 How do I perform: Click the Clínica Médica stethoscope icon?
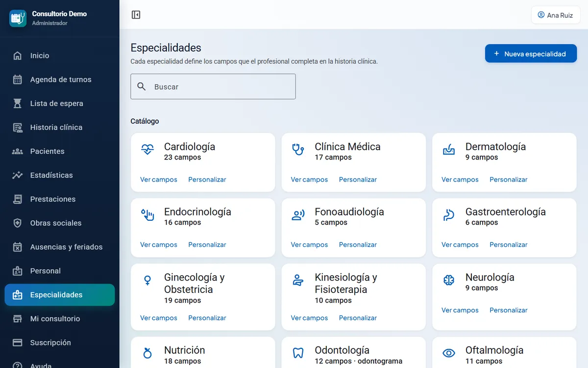(x=298, y=149)
